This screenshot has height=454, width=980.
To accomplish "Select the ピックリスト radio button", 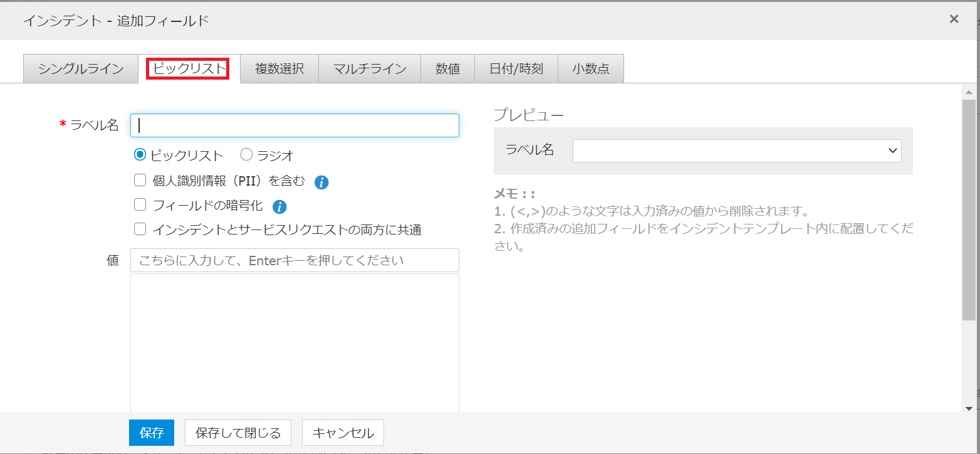I will 140,155.
